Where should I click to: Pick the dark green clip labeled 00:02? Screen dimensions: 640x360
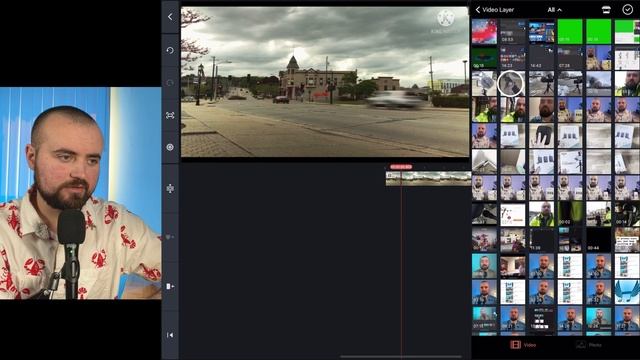pos(570,213)
